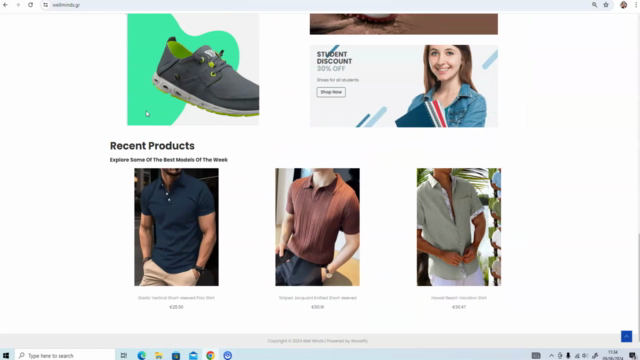
Task: Open the green Hawaii shirt product image
Action: pos(459,227)
